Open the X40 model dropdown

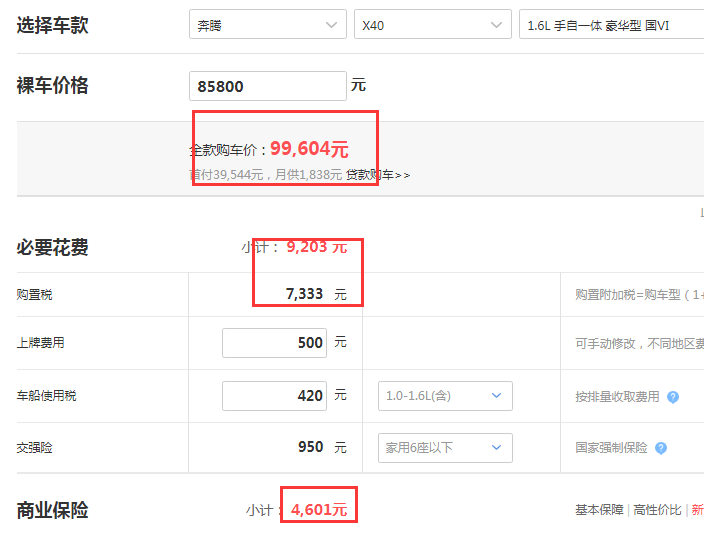point(432,24)
